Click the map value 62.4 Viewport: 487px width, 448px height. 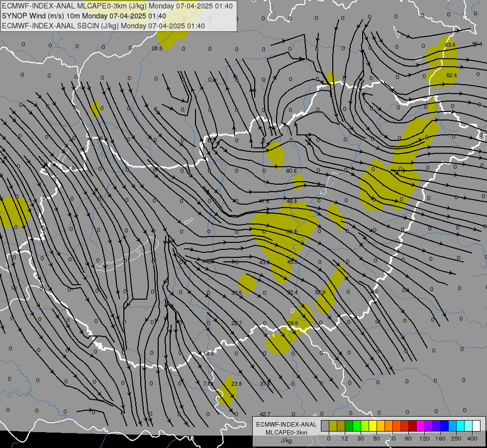[452, 75]
